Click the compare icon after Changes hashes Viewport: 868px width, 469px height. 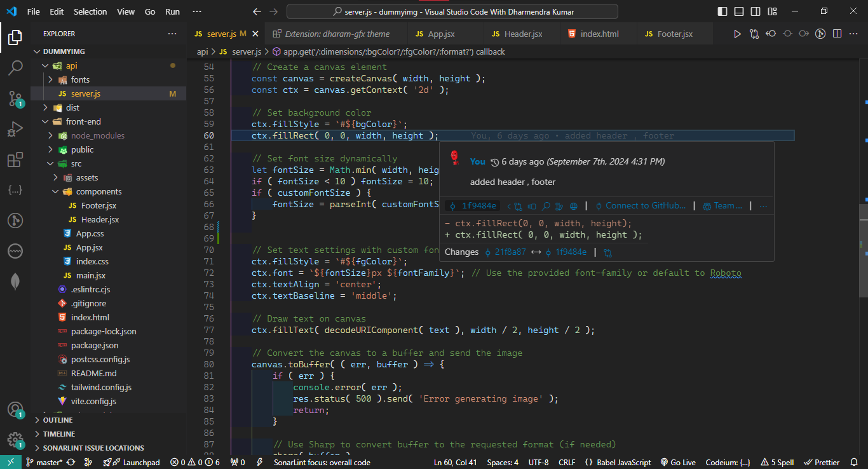[x=607, y=252]
